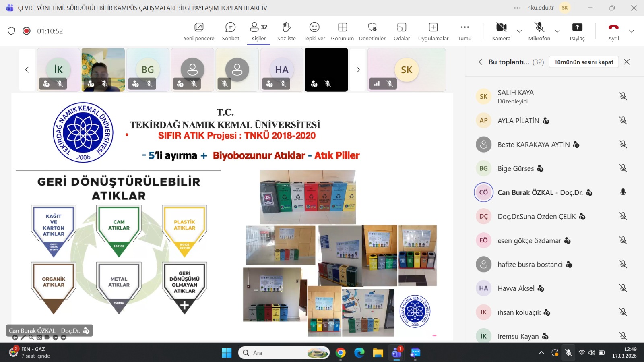The width and height of the screenshot is (644, 362).
Task: Show next participants in video strip
Action: tap(358, 70)
